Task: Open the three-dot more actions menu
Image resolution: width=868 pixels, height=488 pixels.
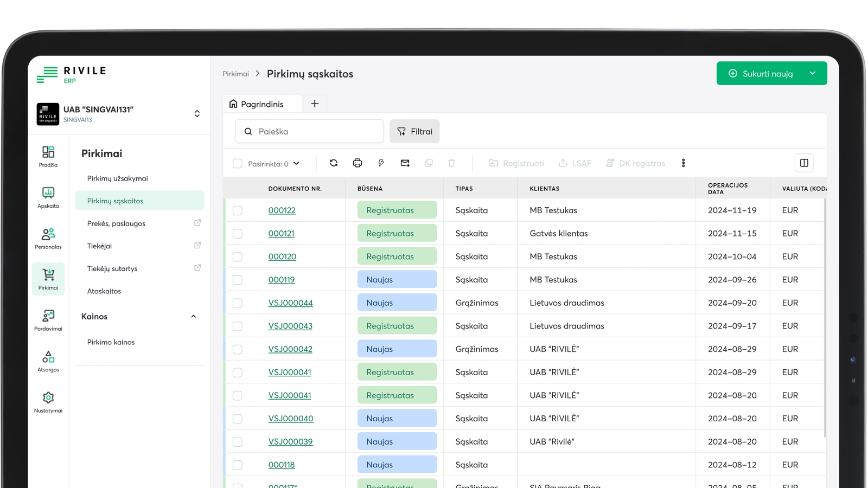Action: (x=683, y=163)
